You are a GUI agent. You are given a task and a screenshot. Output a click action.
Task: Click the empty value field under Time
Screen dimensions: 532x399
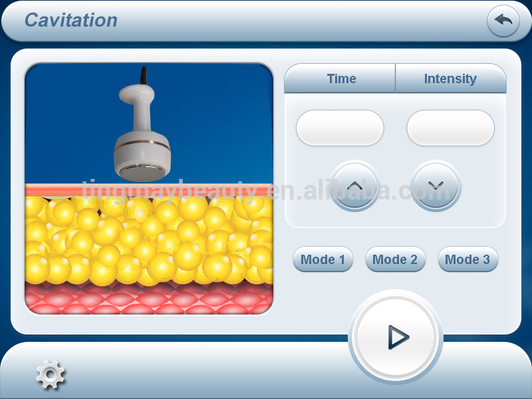[x=340, y=128]
